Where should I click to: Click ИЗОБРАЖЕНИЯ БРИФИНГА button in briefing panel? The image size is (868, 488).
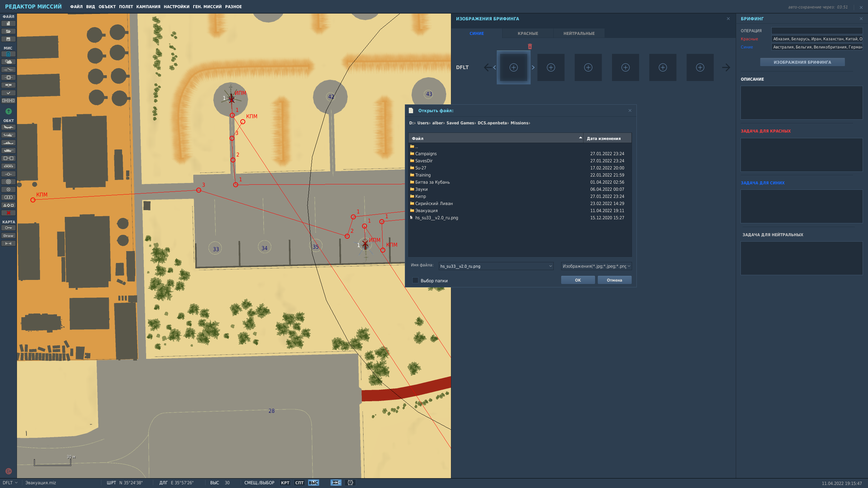[802, 62]
